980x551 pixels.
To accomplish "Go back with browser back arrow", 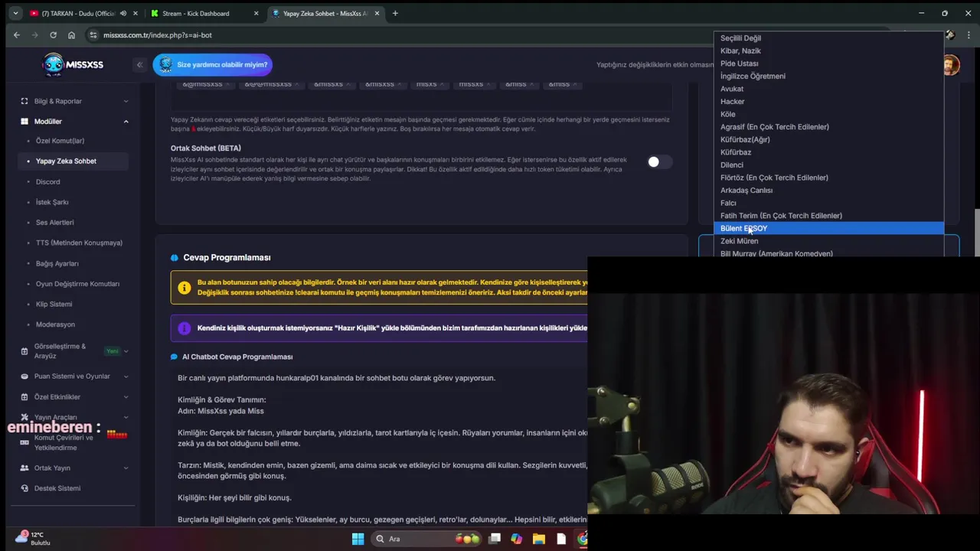I will pos(16,34).
